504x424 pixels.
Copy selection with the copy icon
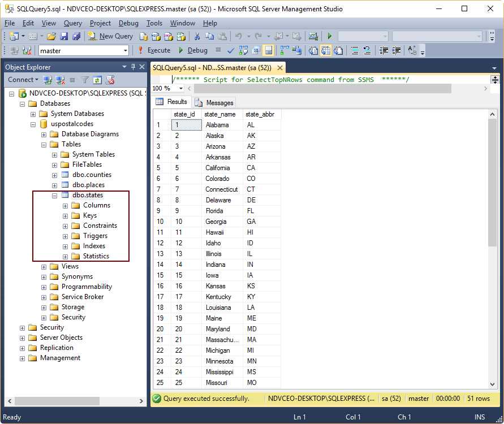pyautogui.click(x=209, y=36)
